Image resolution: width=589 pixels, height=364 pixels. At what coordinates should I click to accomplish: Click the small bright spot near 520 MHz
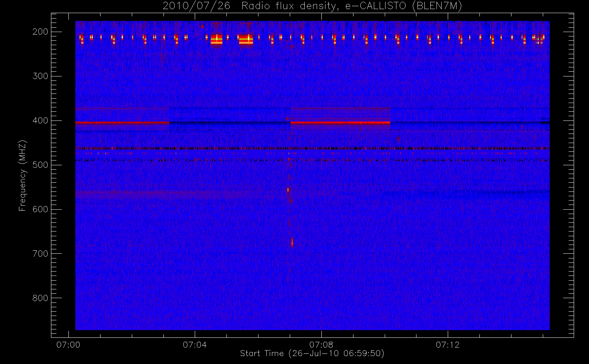288,190
